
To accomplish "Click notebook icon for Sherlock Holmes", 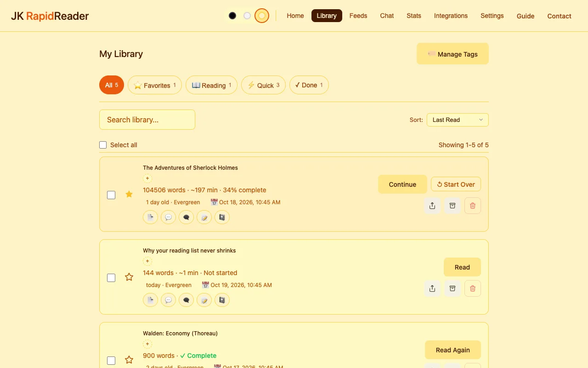I will pos(222,217).
